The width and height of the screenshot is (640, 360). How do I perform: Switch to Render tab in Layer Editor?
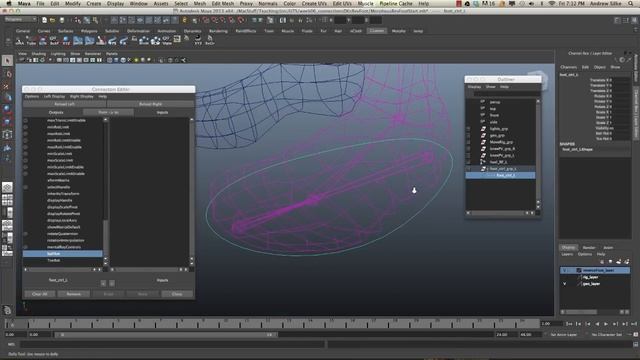(589, 247)
